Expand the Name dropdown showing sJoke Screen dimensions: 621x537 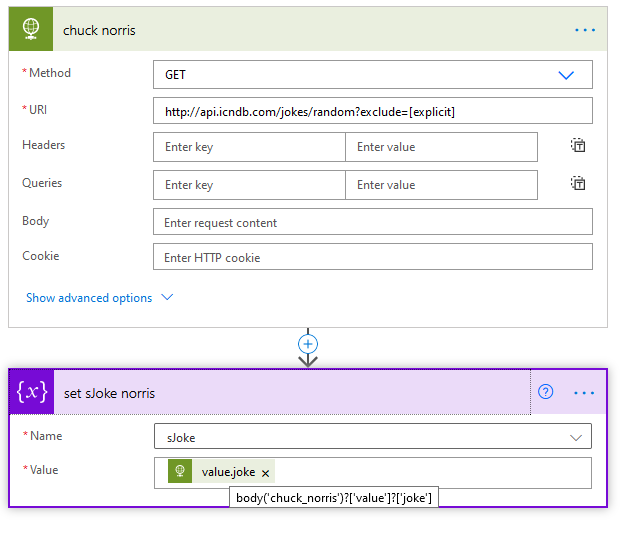(372, 437)
